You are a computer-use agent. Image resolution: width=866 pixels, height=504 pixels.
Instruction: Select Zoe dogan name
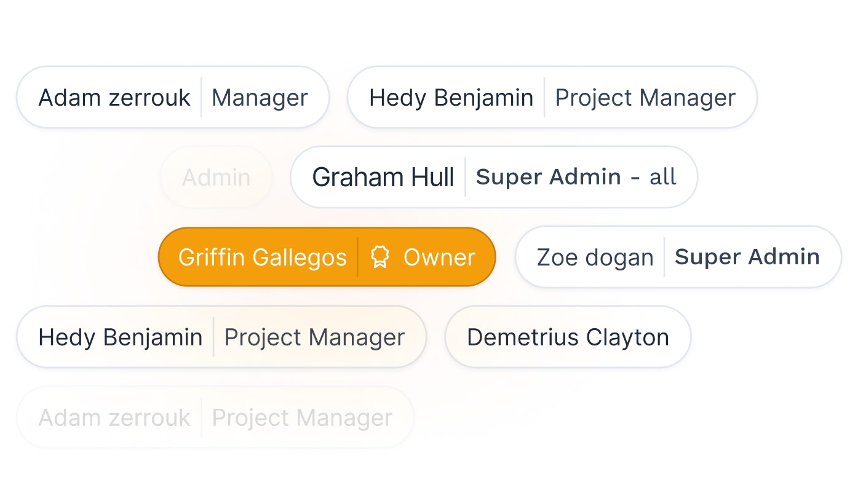(595, 257)
